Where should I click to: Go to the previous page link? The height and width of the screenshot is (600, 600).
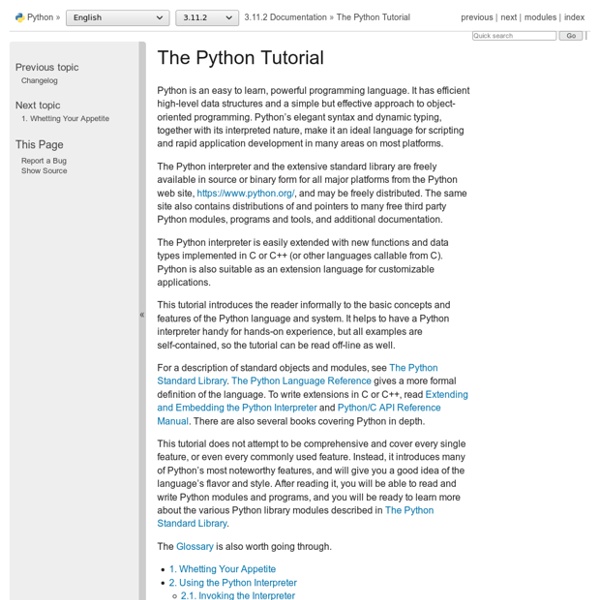coord(477,18)
